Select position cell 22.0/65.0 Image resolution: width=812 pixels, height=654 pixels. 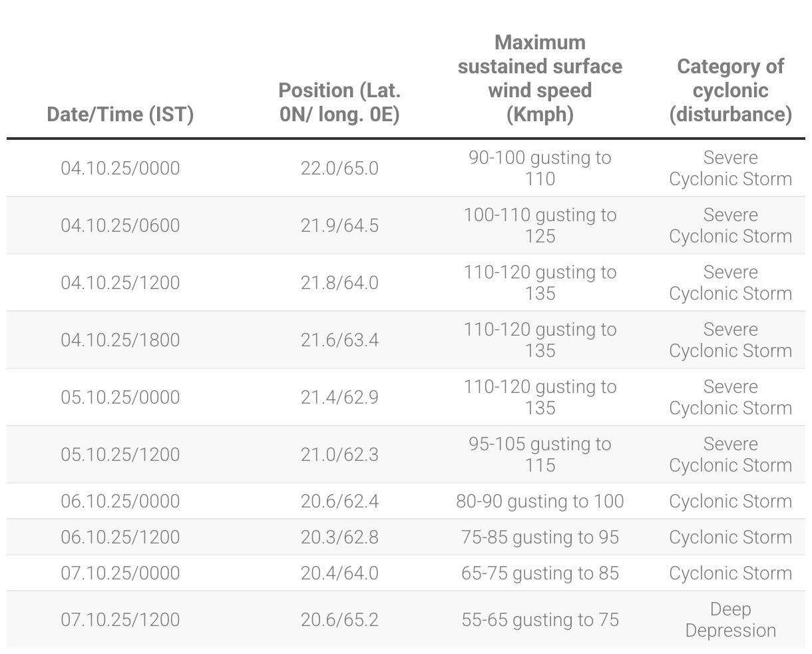click(x=339, y=168)
